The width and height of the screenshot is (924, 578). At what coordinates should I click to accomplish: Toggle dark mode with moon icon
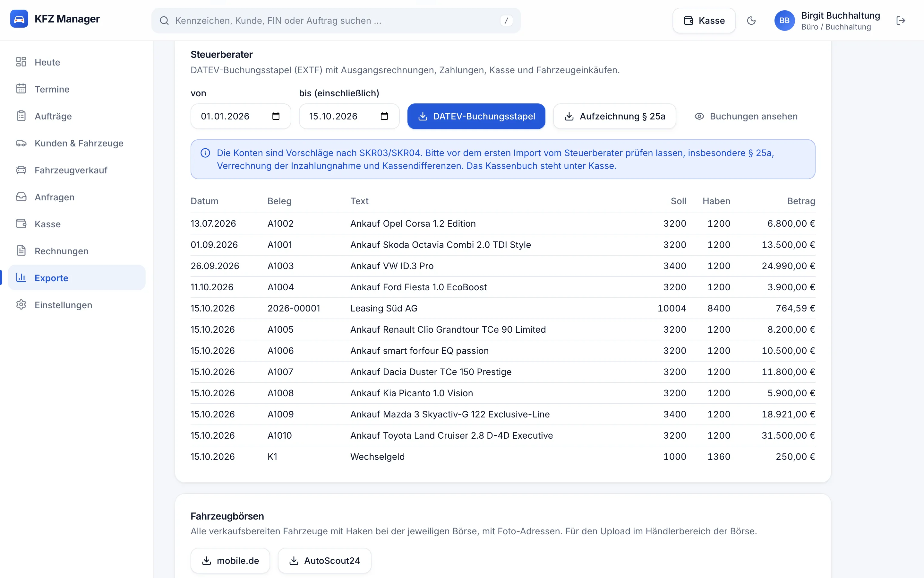click(x=751, y=21)
